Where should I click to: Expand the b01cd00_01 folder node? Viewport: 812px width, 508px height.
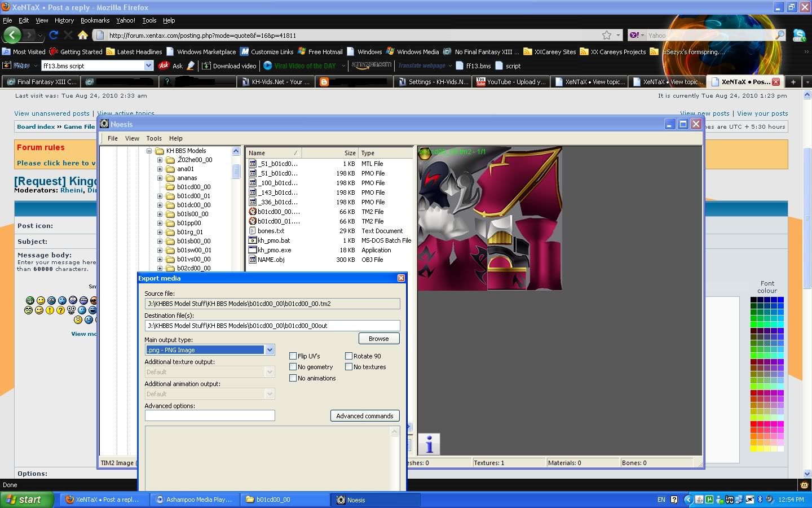160,196
